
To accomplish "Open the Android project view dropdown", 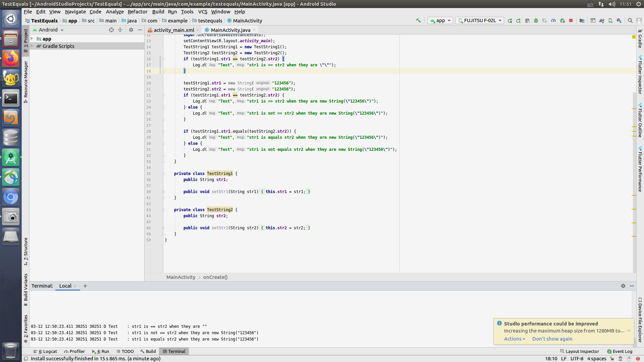I will (x=49, y=30).
